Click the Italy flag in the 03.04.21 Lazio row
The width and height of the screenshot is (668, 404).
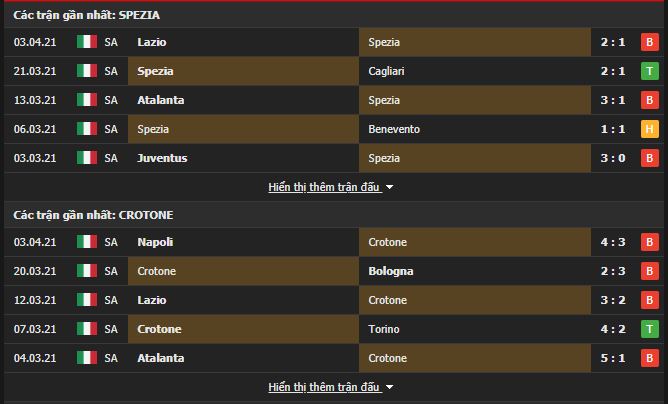[x=87, y=42]
